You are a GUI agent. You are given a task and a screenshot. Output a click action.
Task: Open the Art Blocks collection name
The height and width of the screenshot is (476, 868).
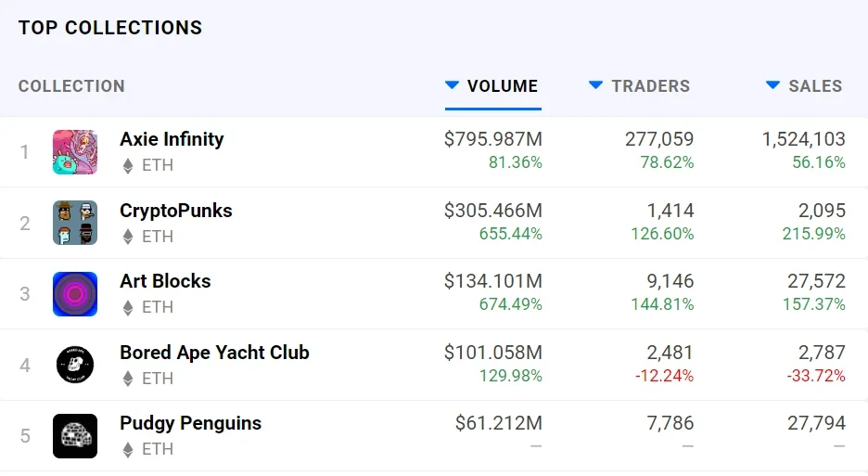tap(165, 281)
